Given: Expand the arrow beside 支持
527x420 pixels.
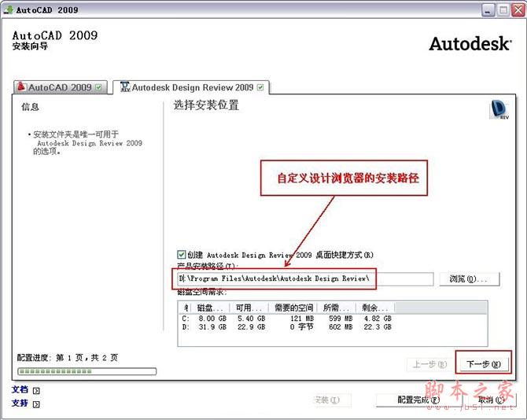Looking at the screenshot, I should click(x=36, y=403).
